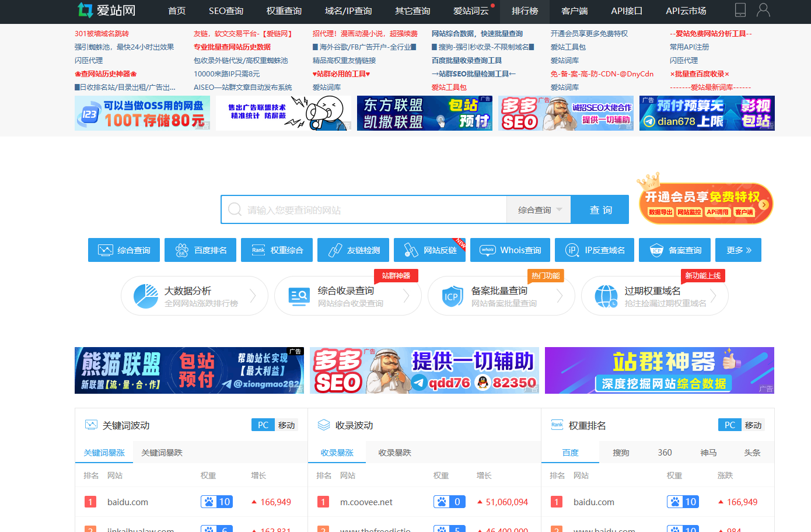
Task: Open the API云市场 nav link
Action: [686, 11]
